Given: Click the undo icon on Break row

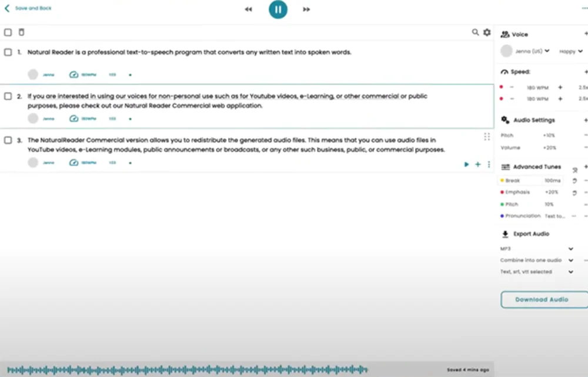Looking at the screenshot, I should [574, 181].
